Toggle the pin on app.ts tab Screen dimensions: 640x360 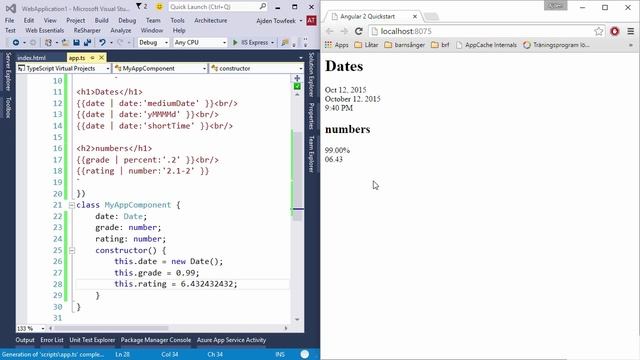click(93, 58)
